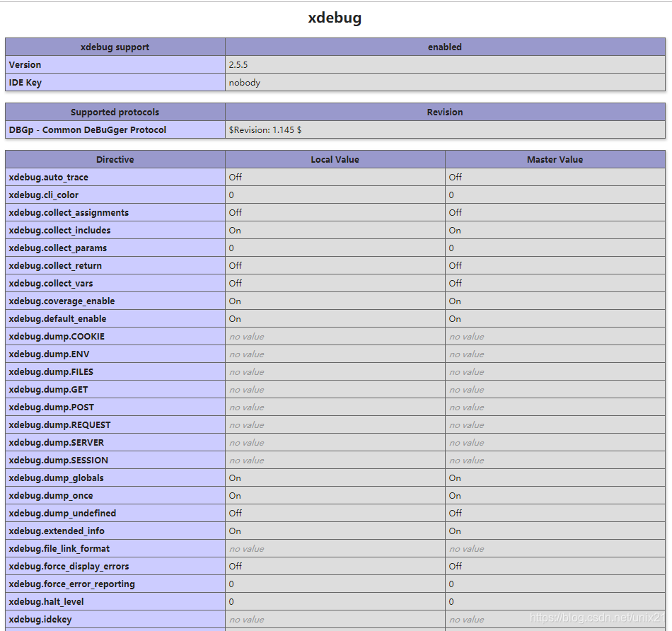Screen dimensions: 672x631
Task: Click master value On for xdebug.default_enable
Action: [x=455, y=319]
